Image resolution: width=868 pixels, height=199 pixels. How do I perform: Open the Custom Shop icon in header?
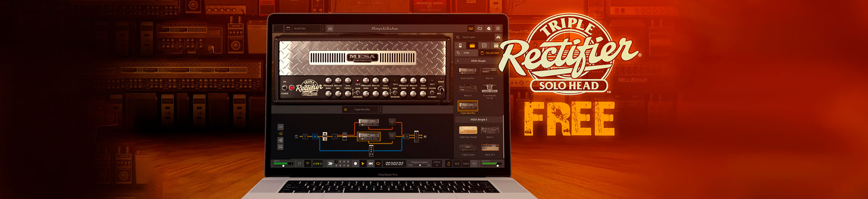pyautogui.click(x=489, y=28)
